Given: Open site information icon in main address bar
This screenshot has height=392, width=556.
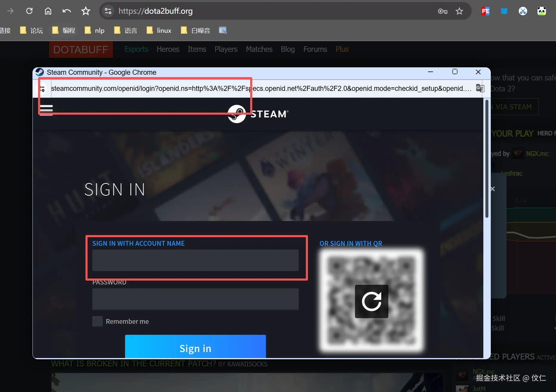Looking at the screenshot, I should [x=108, y=11].
